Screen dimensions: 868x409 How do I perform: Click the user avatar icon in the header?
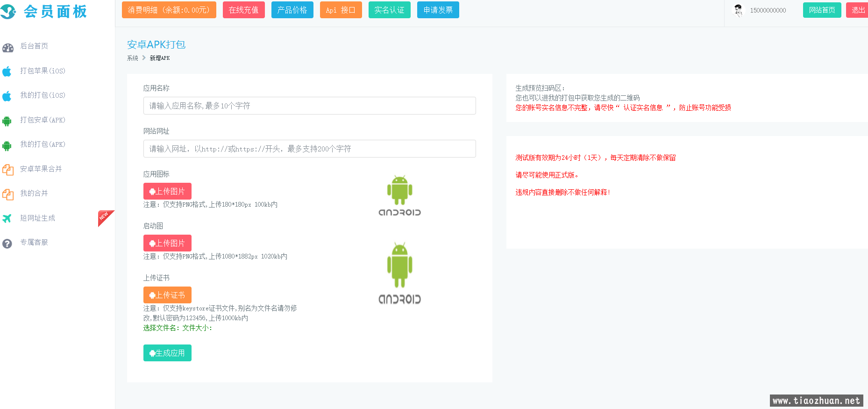(x=738, y=10)
